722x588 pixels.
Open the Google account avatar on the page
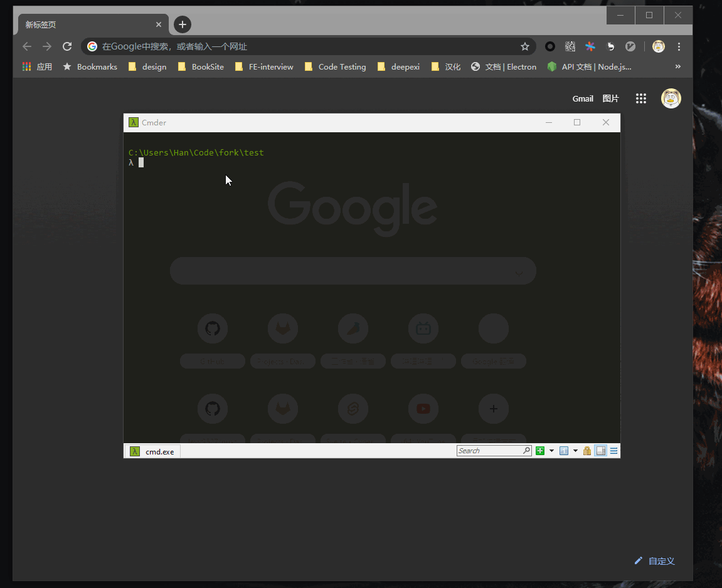pyautogui.click(x=671, y=98)
